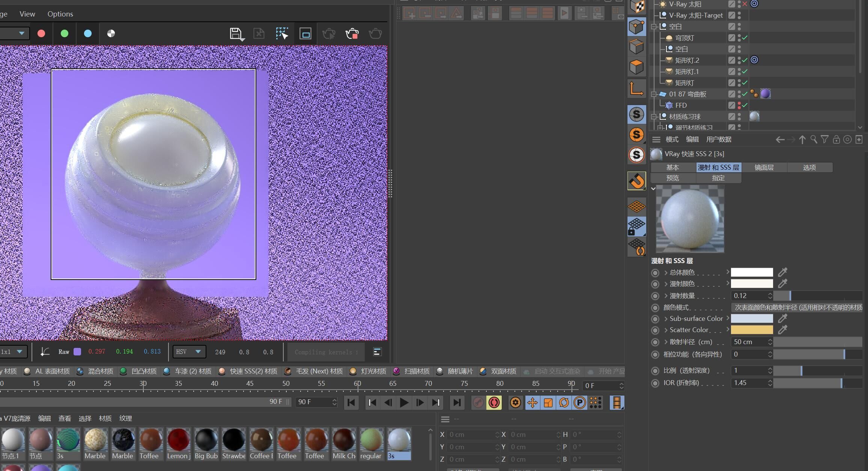Switch to the 镜面层 tab
The width and height of the screenshot is (868, 471).
click(764, 167)
